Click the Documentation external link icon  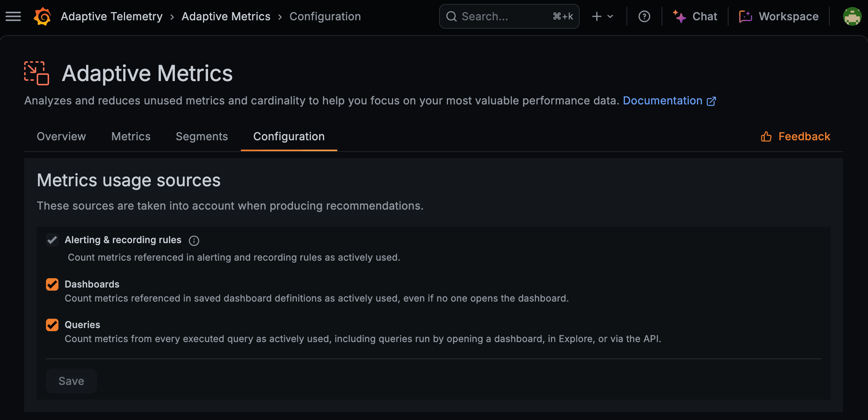click(711, 101)
